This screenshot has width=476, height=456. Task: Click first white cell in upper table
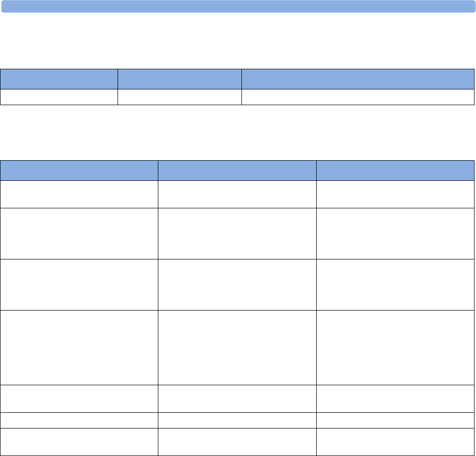pyautogui.click(x=59, y=97)
